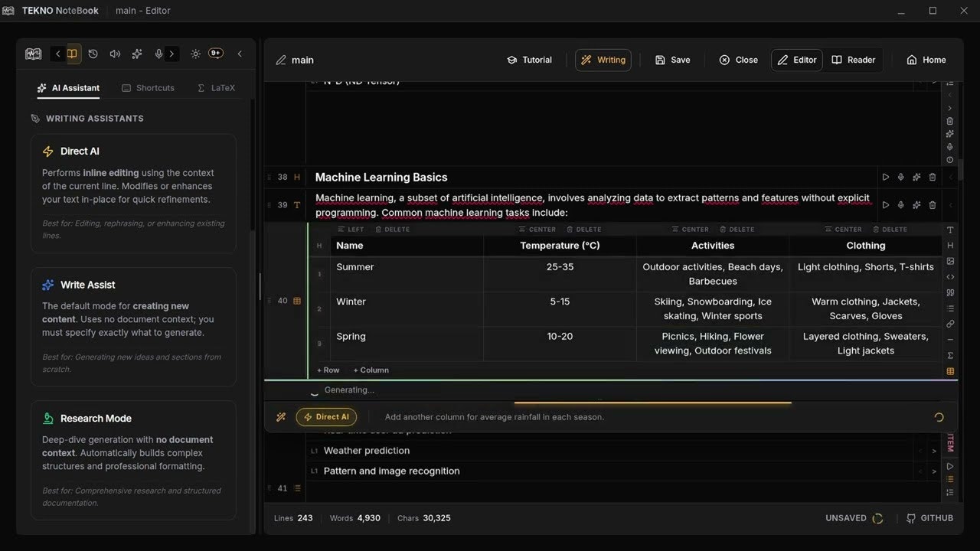Click AI sparkle icon on line 39
The width and height of the screenshot is (980, 551).
click(x=916, y=205)
